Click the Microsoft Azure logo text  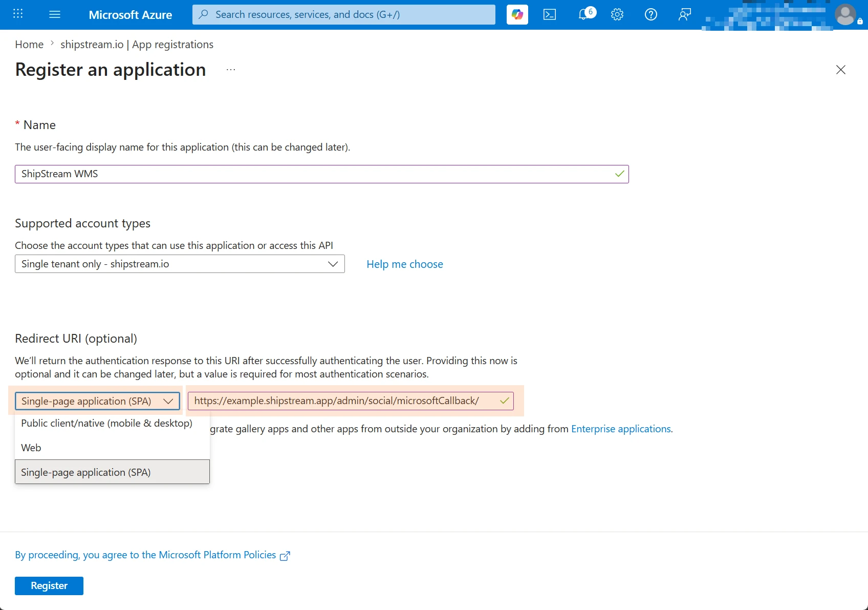coord(130,15)
